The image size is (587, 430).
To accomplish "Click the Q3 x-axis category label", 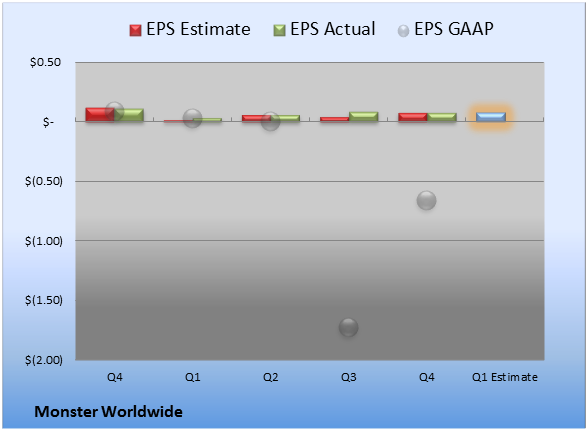I will pos(349,377).
